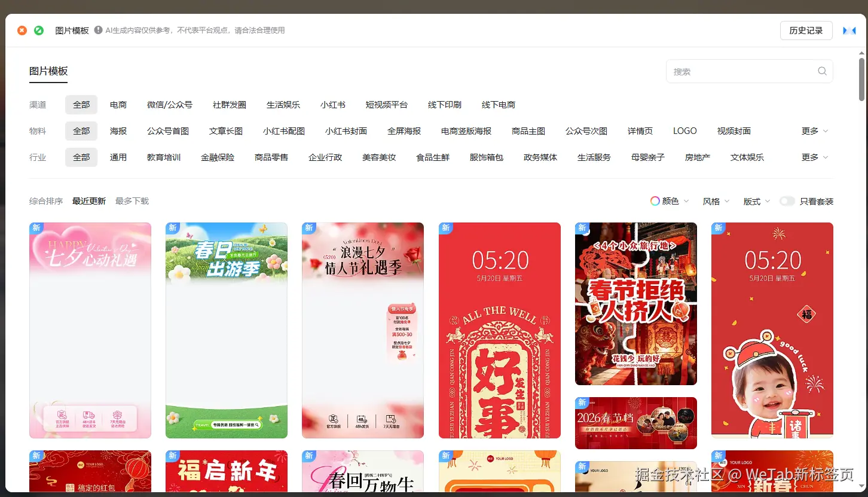Select 全部 in the 物料 row
868x497 pixels.
[81, 131]
